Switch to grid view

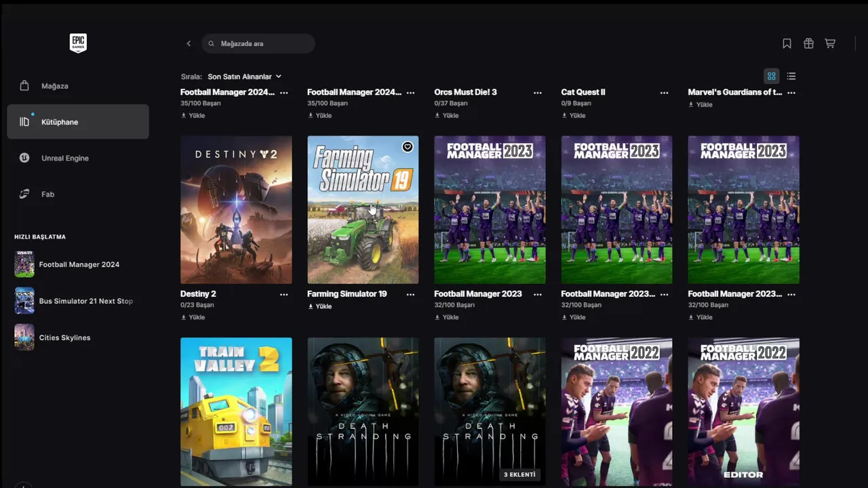772,76
